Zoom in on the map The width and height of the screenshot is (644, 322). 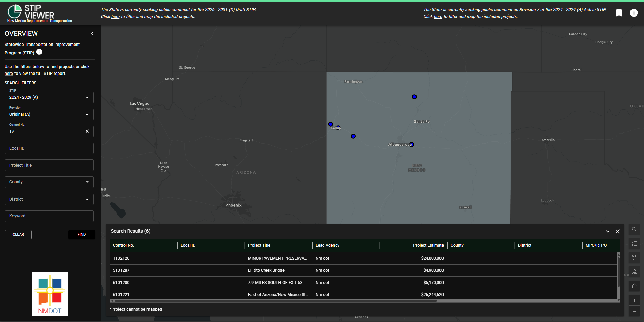pos(634,300)
